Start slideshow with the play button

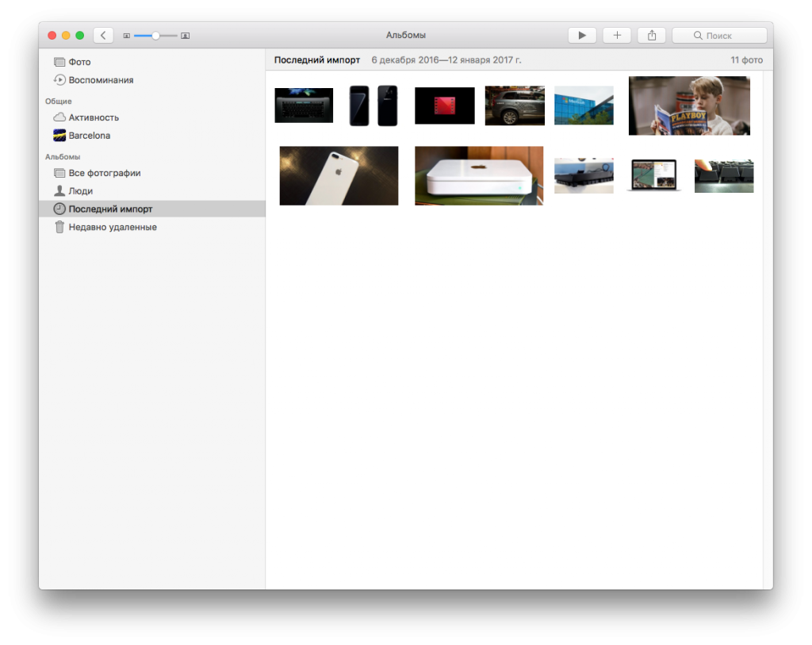(582, 35)
